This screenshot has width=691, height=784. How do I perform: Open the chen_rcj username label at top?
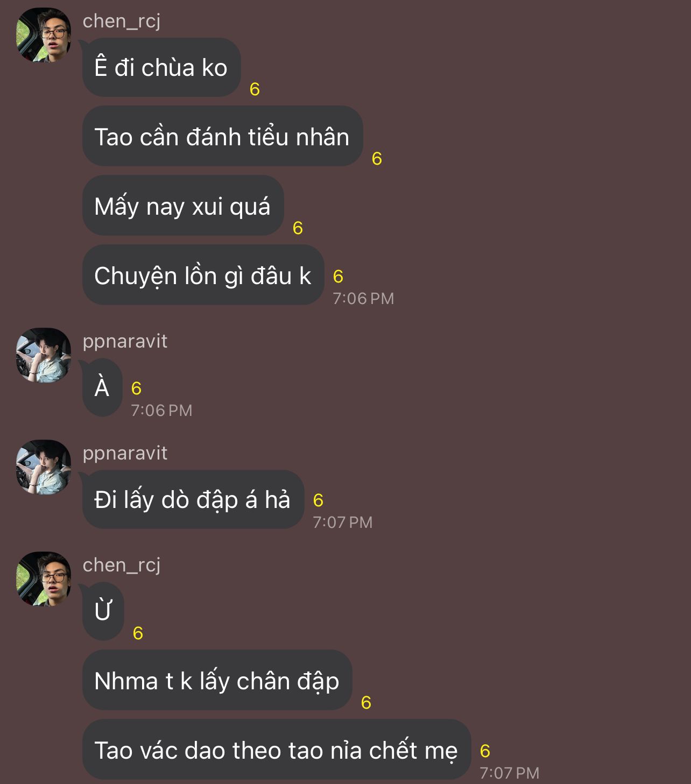122,21
